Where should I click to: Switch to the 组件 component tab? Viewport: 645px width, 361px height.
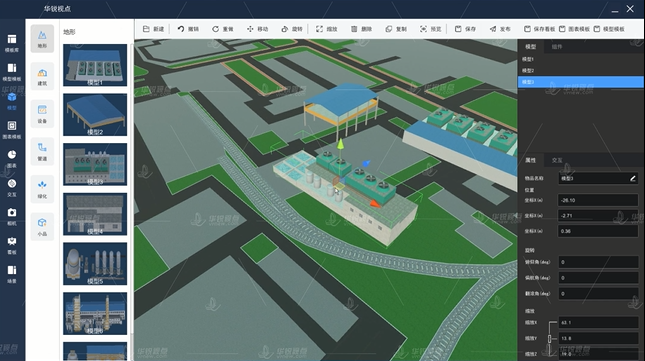click(x=557, y=46)
